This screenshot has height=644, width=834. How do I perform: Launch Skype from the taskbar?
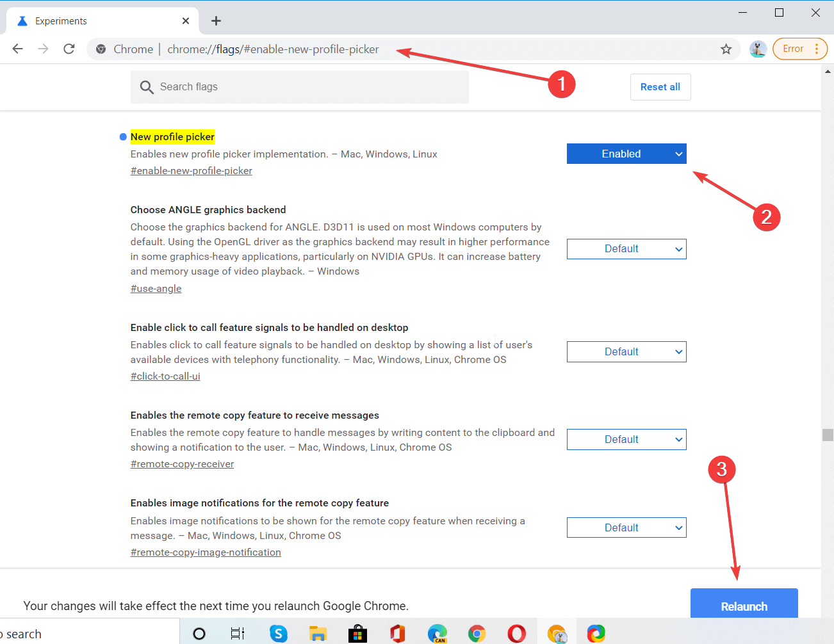(279, 633)
